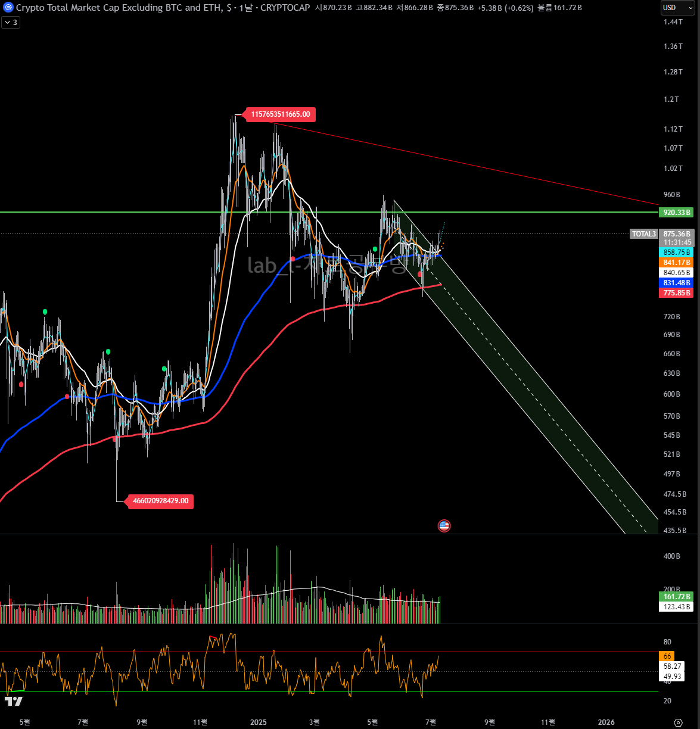Click the 1.2T price axis label
The image size is (700, 729).
point(671,99)
